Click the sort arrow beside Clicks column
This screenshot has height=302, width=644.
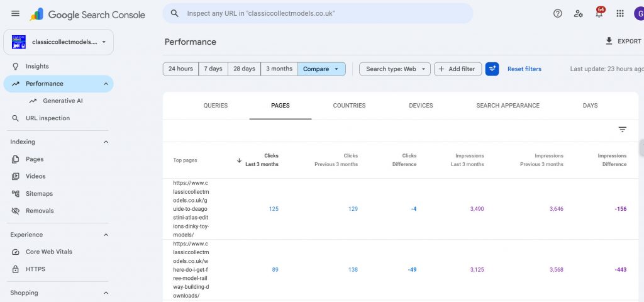tap(239, 160)
